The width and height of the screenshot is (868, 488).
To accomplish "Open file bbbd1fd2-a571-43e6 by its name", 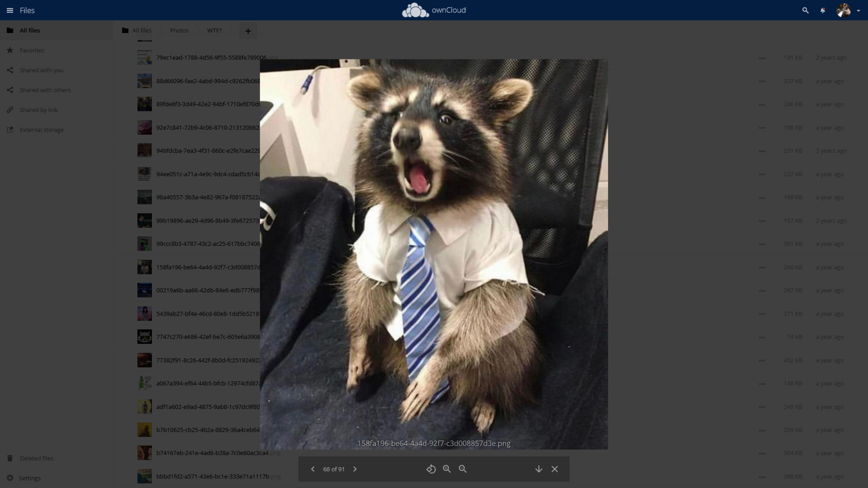I will [x=218, y=477].
